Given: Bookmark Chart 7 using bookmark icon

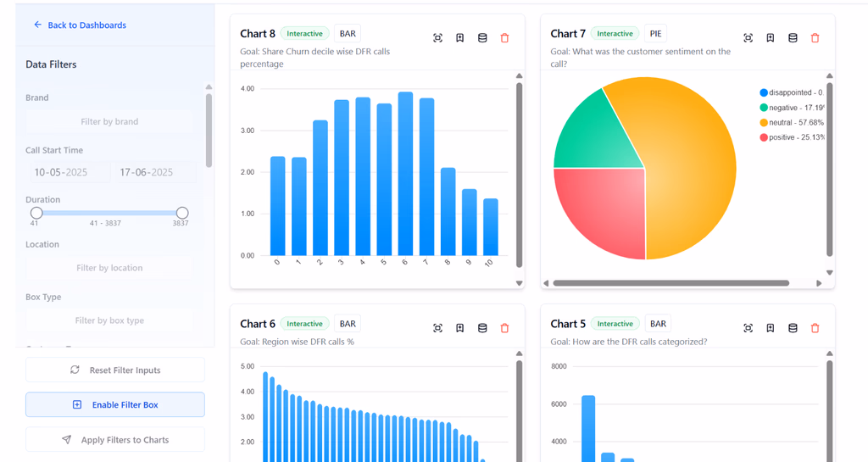Looking at the screenshot, I should [x=770, y=38].
